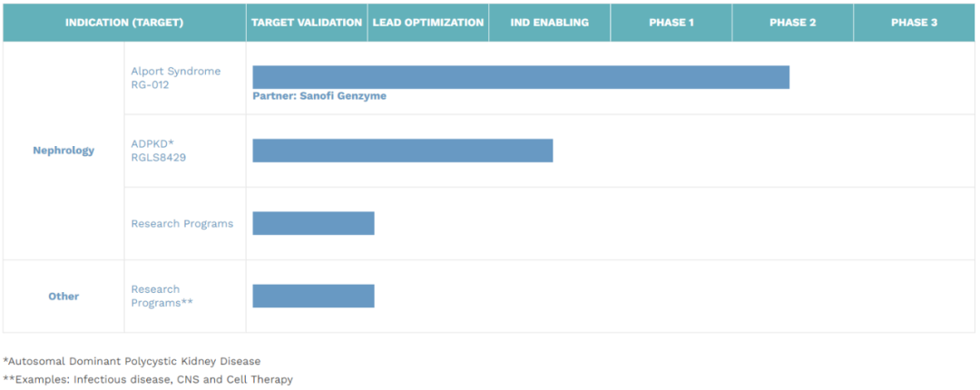Click the Phase 2 column header
This screenshot has height=390, width=980.
(x=792, y=23)
